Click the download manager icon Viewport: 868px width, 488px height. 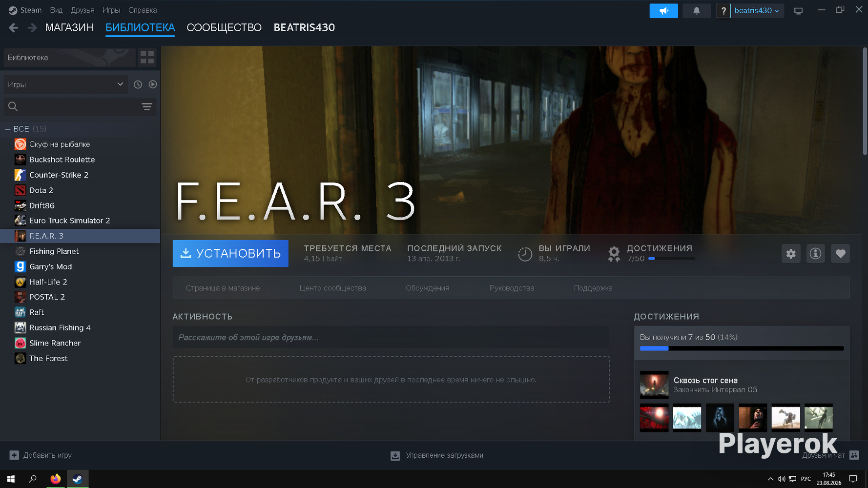pyautogui.click(x=395, y=456)
